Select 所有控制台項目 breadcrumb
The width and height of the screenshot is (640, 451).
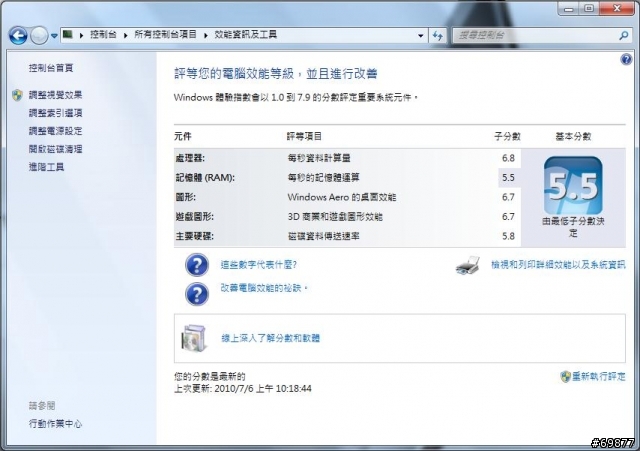point(165,35)
